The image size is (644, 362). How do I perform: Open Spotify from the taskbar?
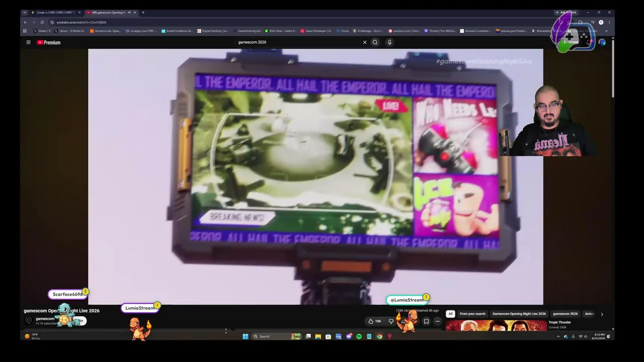359,336
